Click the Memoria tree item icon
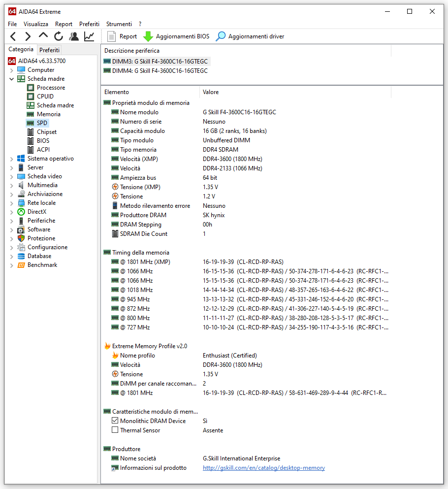The height and width of the screenshot is (489, 448). (30, 114)
